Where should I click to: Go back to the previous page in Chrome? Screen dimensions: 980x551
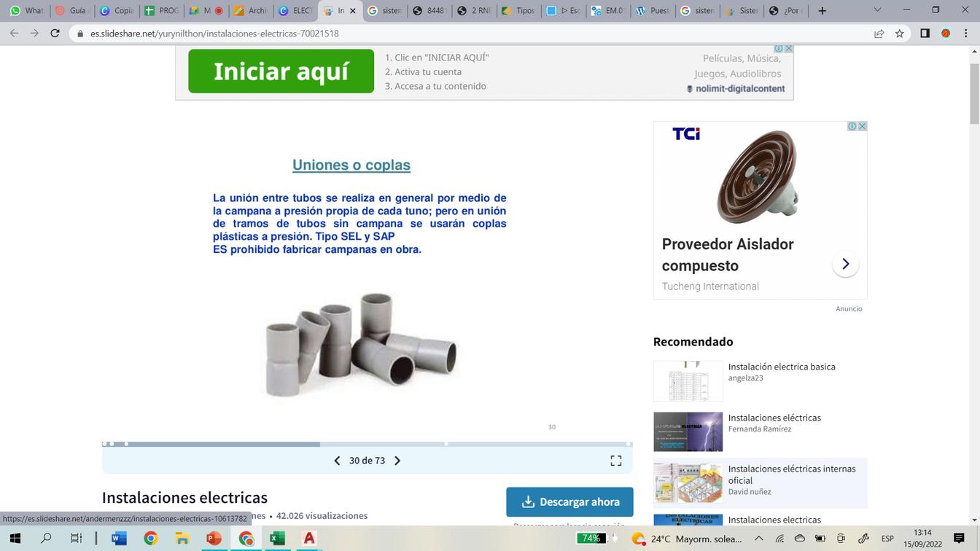click(x=14, y=34)
